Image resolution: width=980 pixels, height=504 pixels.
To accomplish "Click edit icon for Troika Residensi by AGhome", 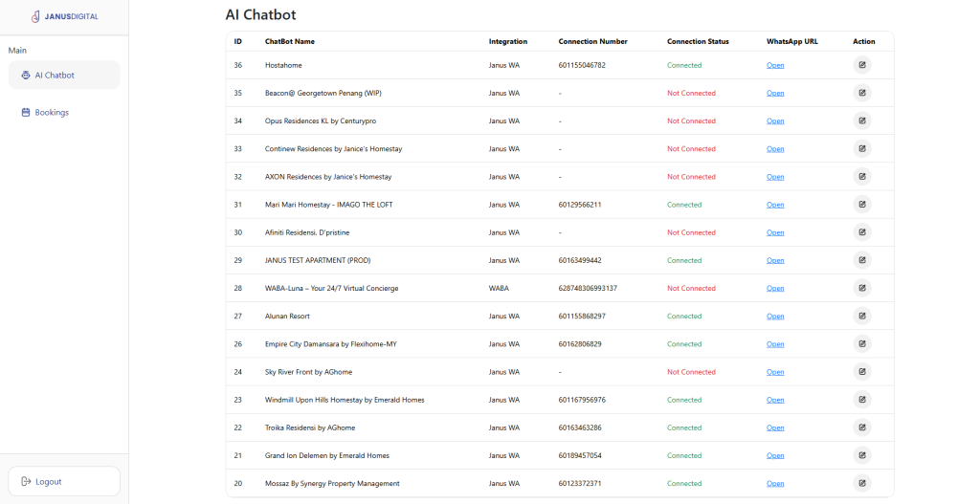I will coord(862,427).
